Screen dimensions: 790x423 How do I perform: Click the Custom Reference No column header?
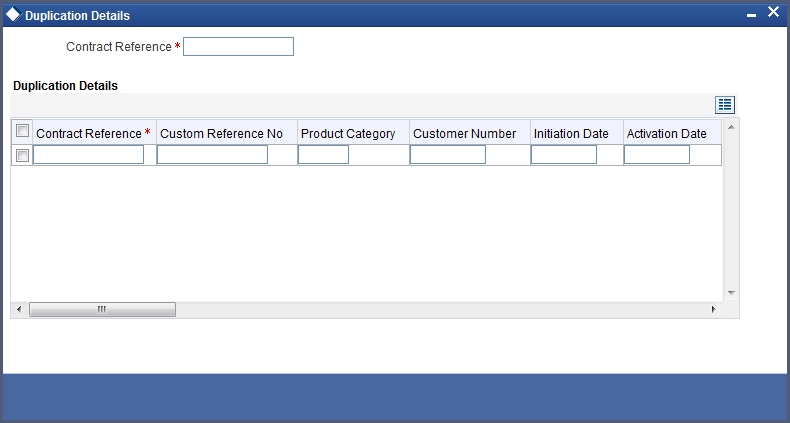(x=227, y=133)
